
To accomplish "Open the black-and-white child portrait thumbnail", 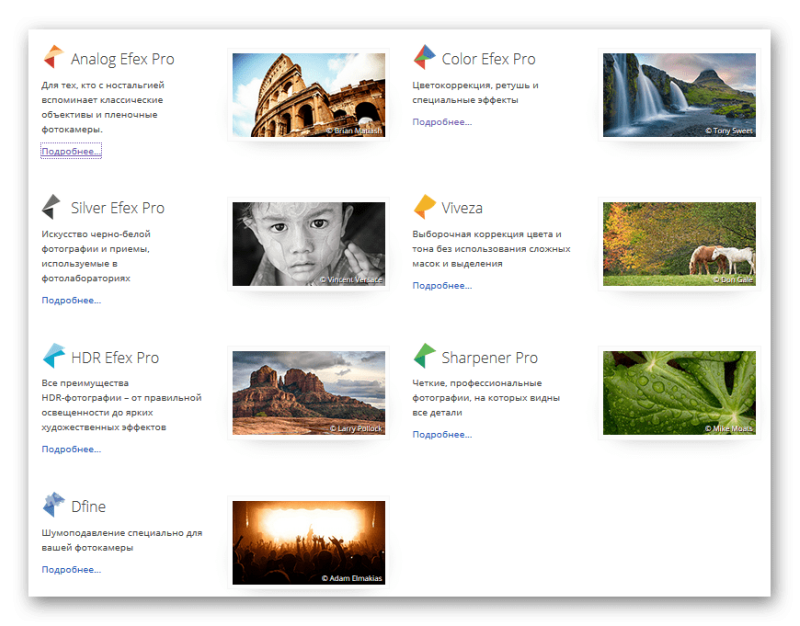I will click(x=309, y=244).
